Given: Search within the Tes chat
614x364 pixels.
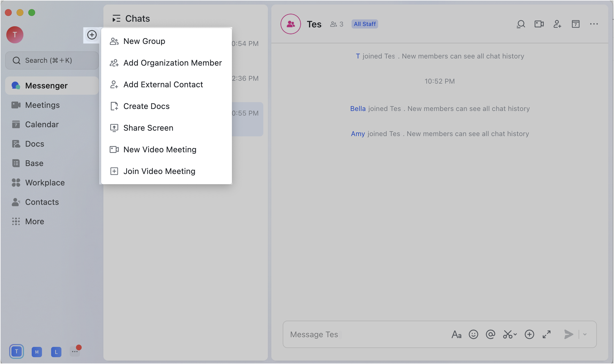Looking at the screenshot, I should coord(521,24).
